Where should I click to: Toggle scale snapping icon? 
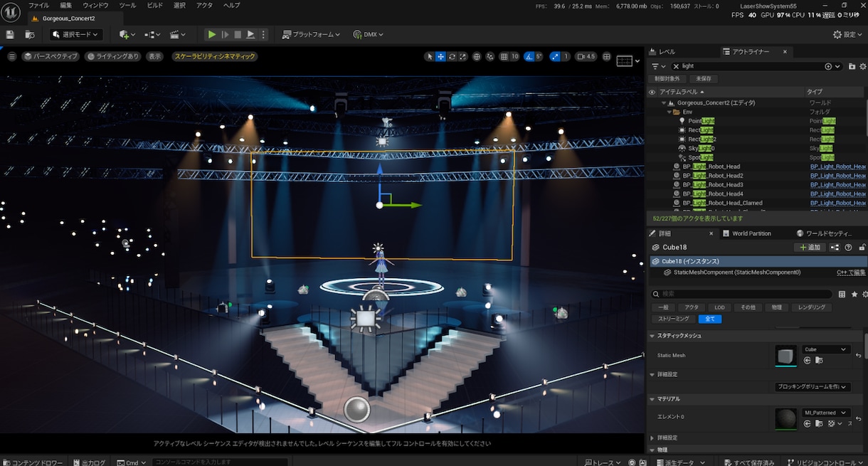[x=555, y=56]
